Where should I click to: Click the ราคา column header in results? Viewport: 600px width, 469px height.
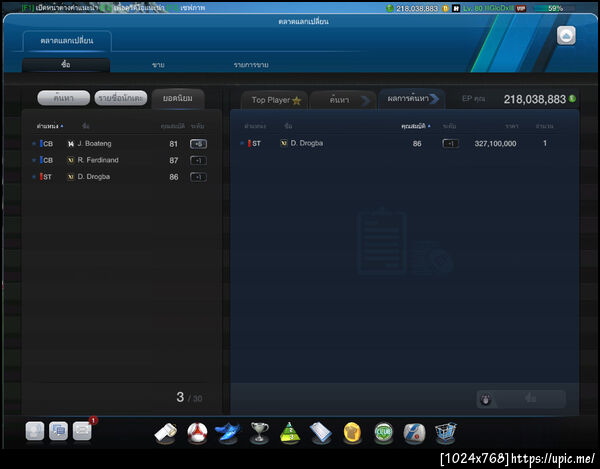[512, 126]
